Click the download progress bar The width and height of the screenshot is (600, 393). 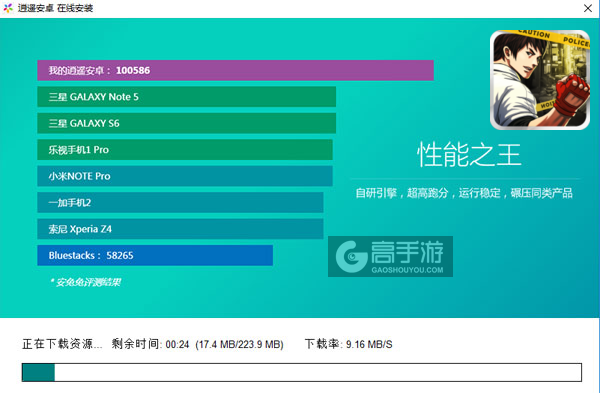302,372
